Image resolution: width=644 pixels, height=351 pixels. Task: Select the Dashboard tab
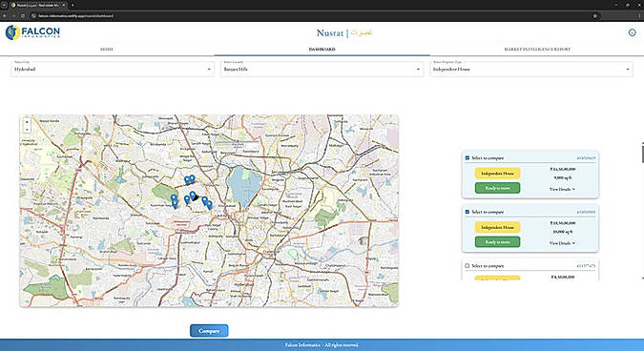322,50
